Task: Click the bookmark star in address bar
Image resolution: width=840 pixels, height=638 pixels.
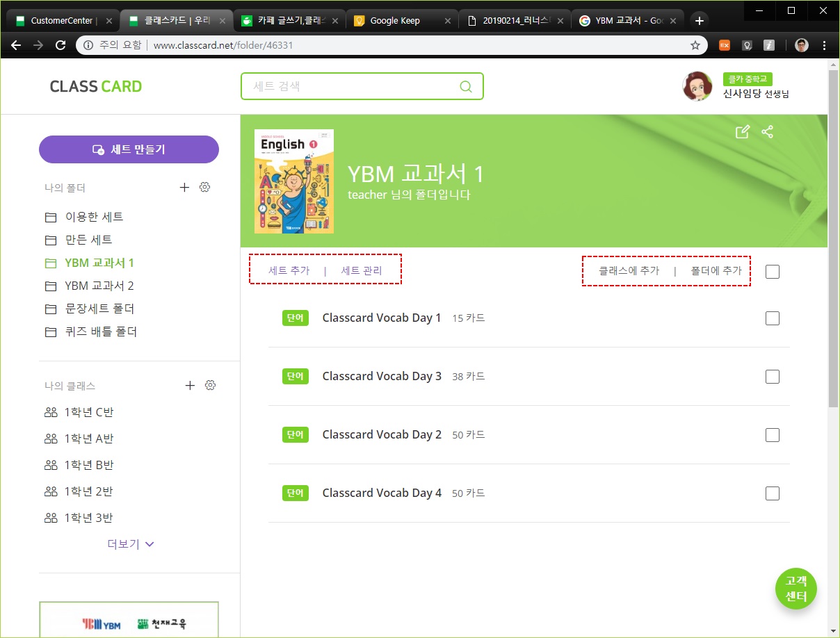Action: (x=695, y=45)
